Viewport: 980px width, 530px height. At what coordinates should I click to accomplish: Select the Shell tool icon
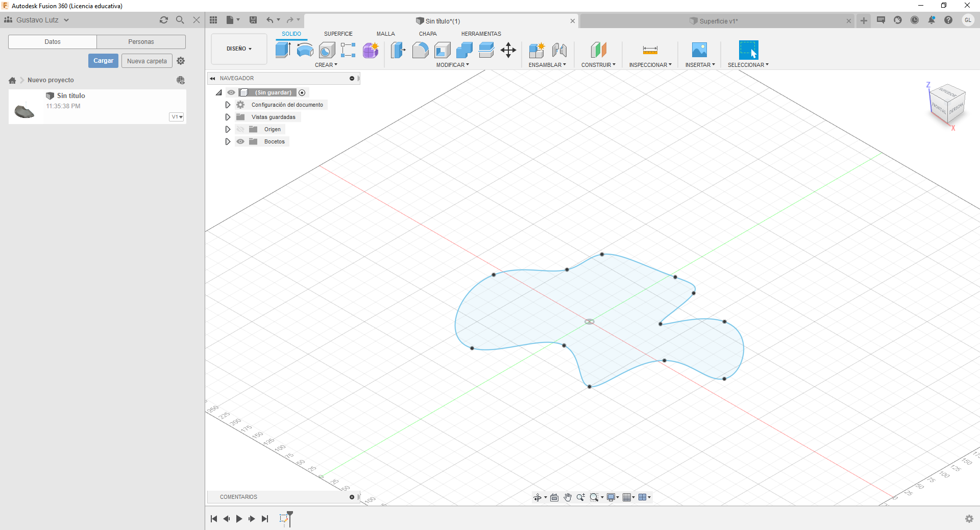click(x=443, y=50)
